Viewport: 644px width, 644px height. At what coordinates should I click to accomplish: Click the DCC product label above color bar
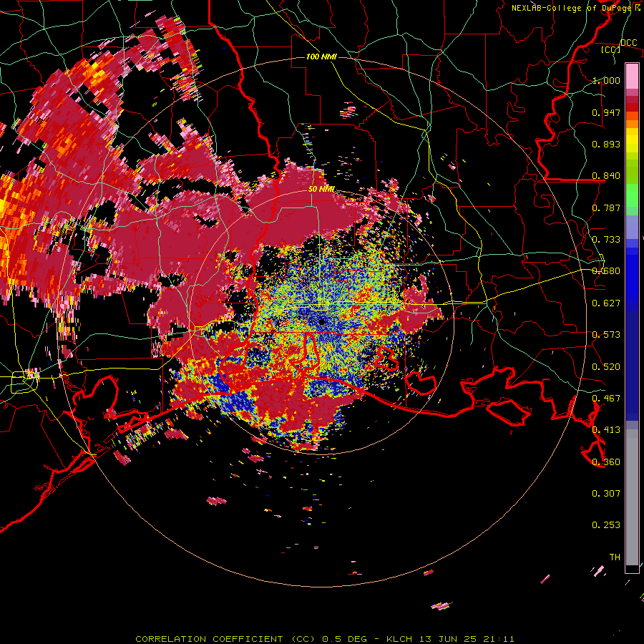point(628,43)
